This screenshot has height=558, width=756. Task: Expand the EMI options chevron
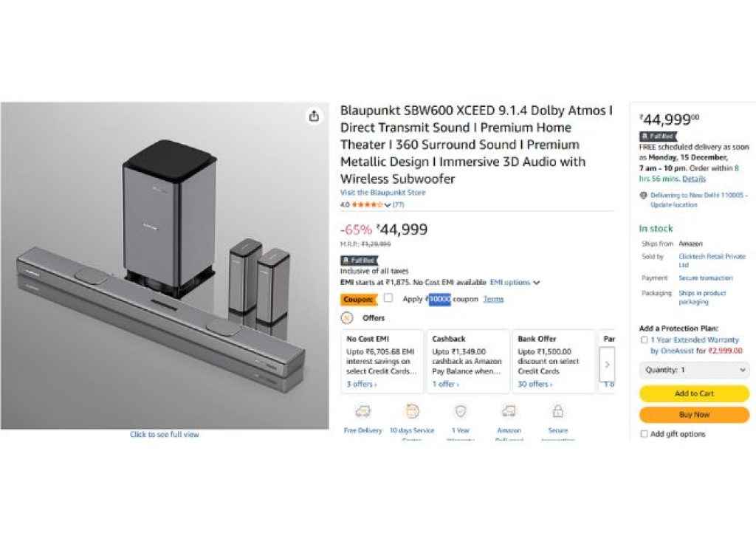[536, 283]
